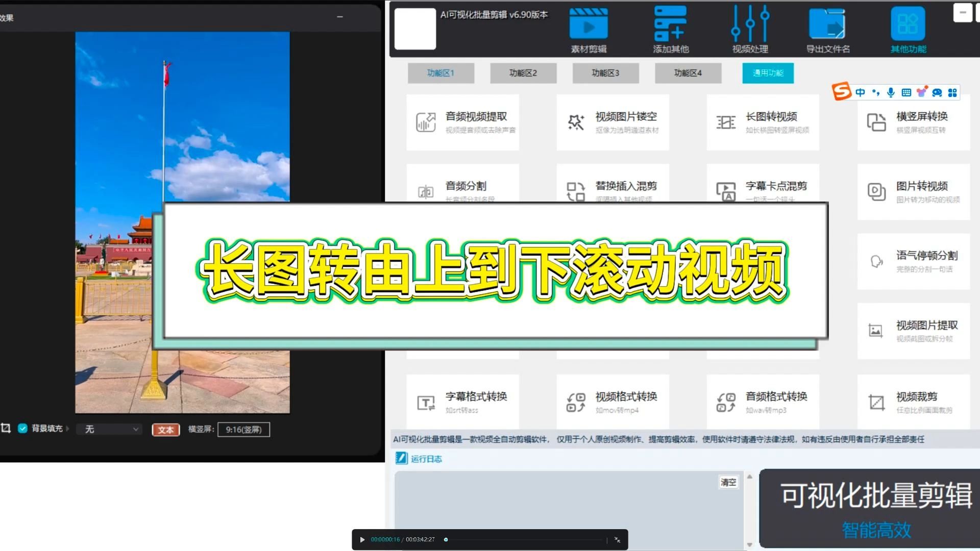Click the 音频格式转换 icon
Screen dimensions: 980x551
click(726, 403)
